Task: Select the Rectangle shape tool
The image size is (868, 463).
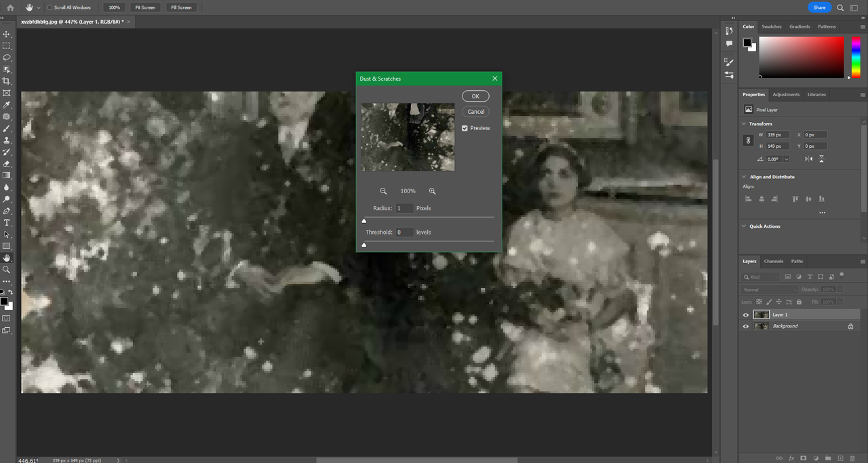Action: 7,245
